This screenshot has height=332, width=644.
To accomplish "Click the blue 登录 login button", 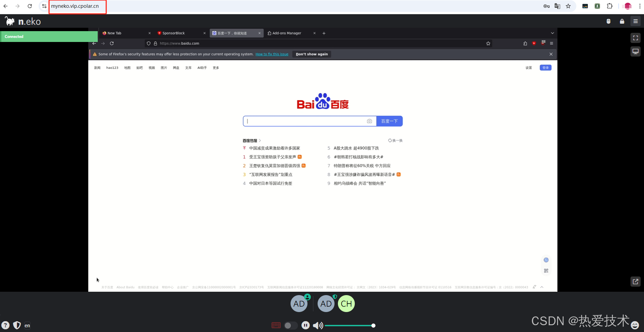I will pyautogui.click(x=546, y=68).
